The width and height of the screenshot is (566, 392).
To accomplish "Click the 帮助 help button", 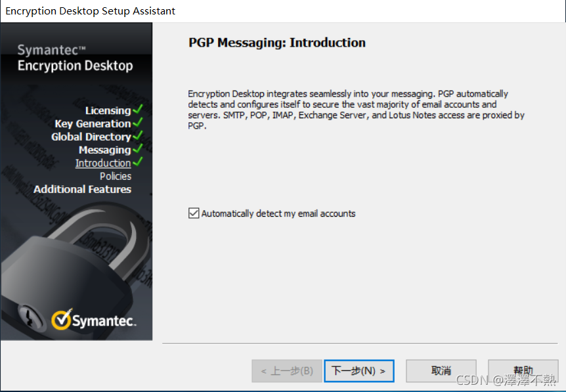I will click(523, 371).
